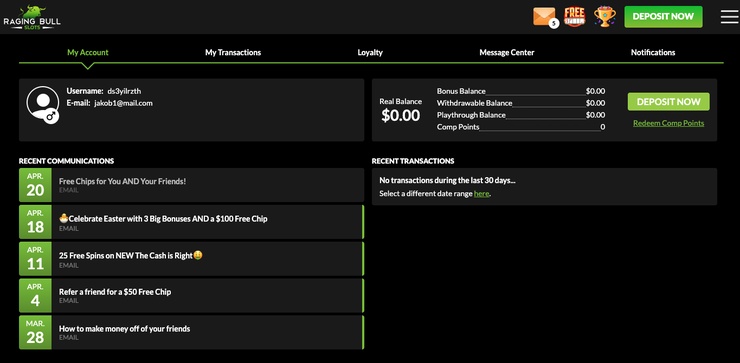Viewport: 740px width, 363px height.
Task: Click the username ds3yilrzth
Action: click(124, 91)
